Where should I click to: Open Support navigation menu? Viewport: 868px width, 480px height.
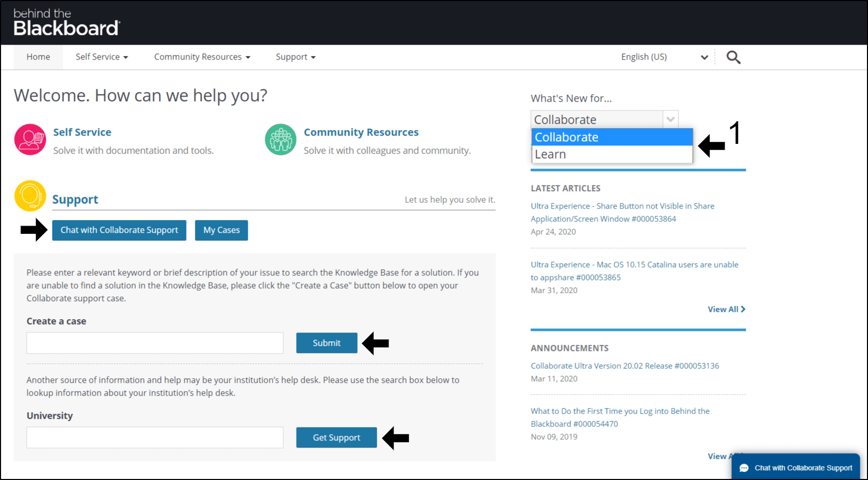click(x=296, y=57)
